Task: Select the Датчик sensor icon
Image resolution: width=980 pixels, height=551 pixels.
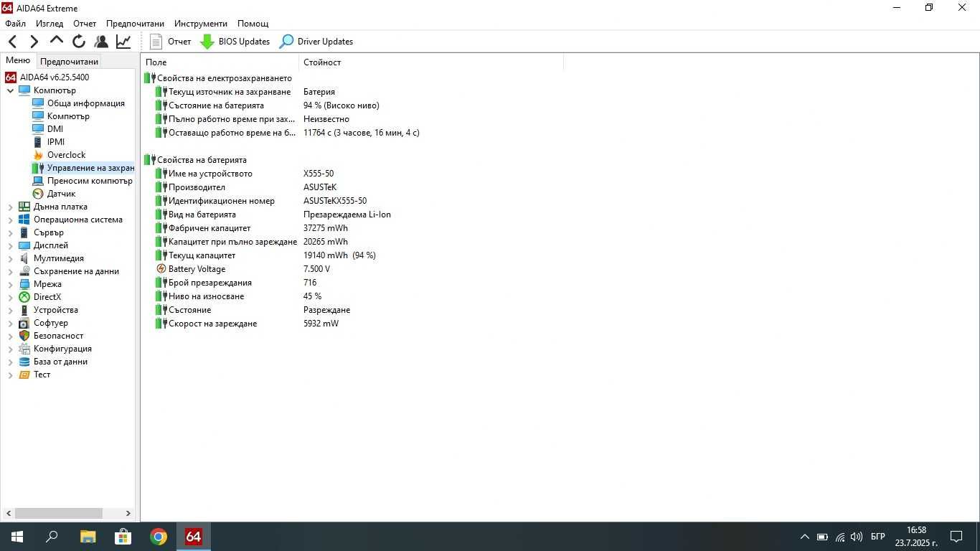Action: [38, 194]
